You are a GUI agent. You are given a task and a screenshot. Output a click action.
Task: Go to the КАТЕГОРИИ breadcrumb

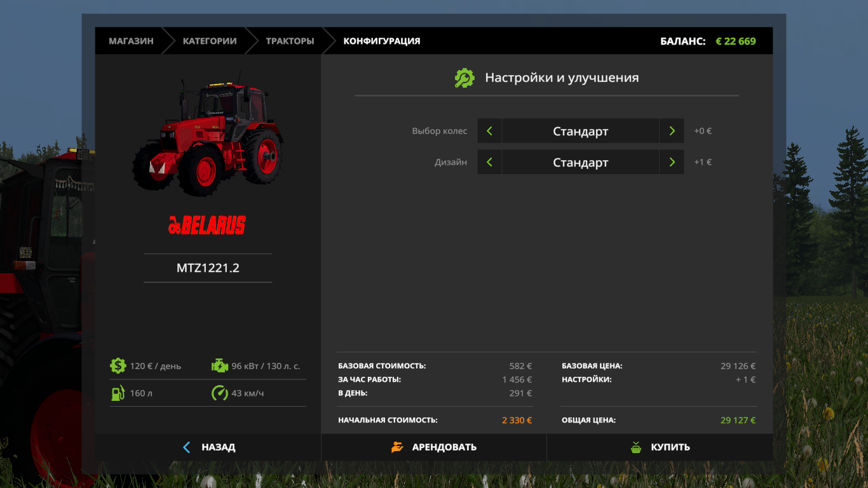click(x=210, y=41)
